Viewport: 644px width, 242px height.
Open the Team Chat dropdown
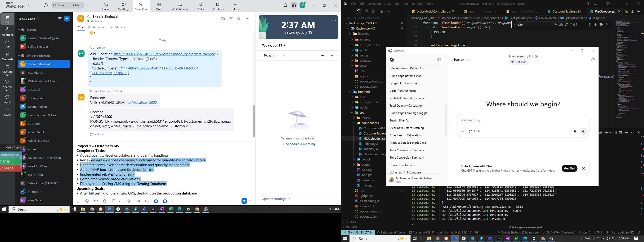click(x=29, y=19)
